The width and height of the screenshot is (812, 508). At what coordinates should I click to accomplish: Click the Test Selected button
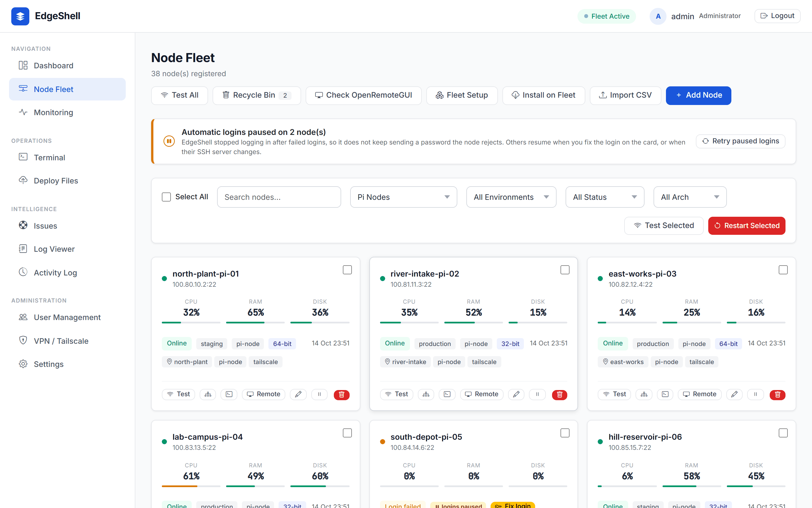point(664,225)
